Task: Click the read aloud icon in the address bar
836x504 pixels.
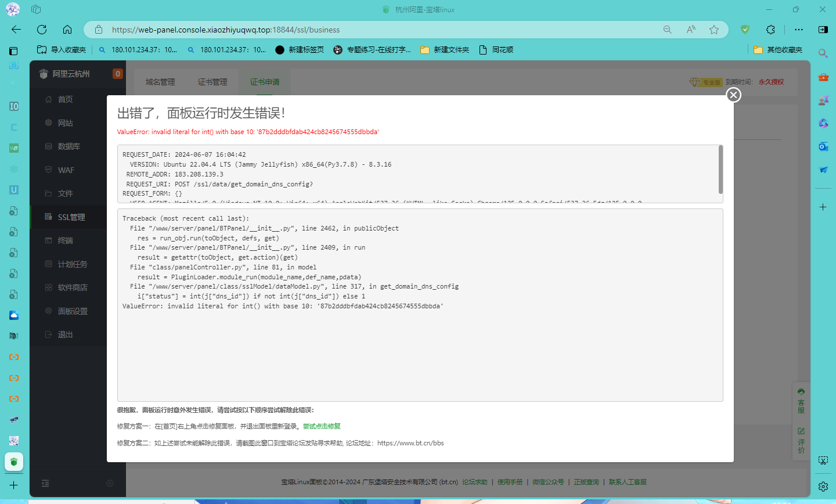Action: 691,30
